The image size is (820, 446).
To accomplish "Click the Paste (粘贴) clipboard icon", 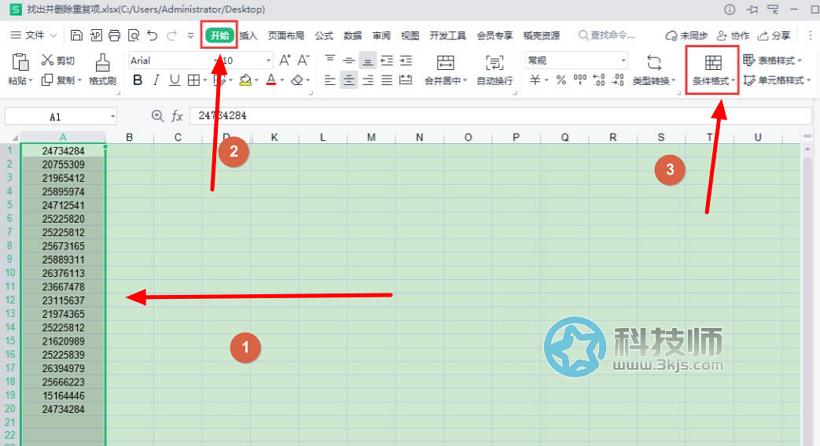I will (x=20, y=63).
